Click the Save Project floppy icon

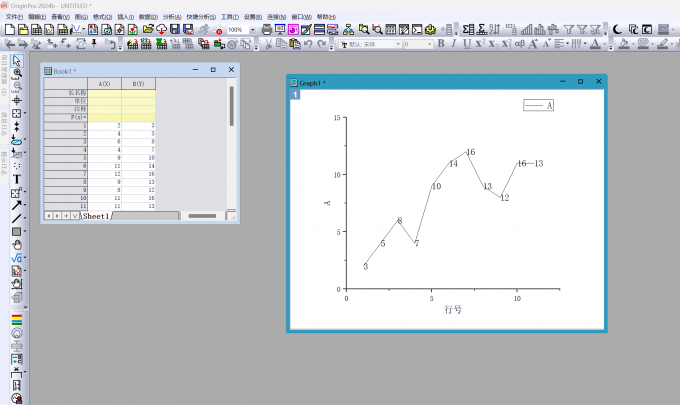(x=175, y=29)
